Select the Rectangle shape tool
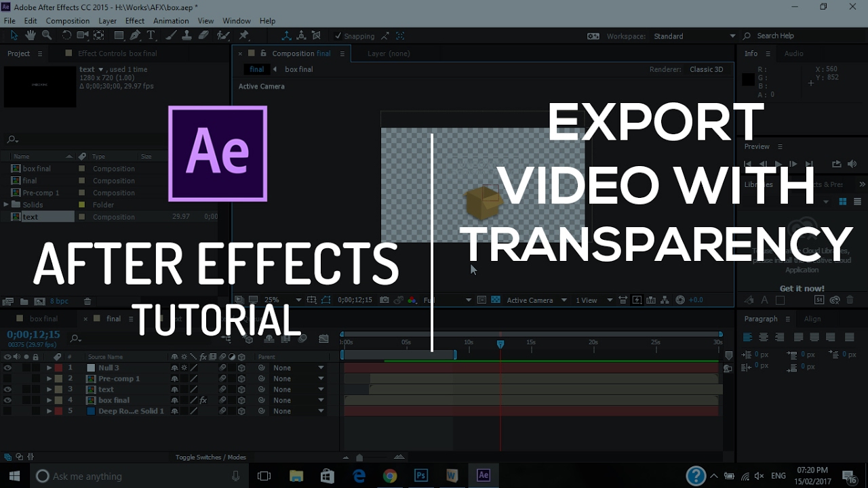This screenshot has height=488, width=868. tap(119, 36)
